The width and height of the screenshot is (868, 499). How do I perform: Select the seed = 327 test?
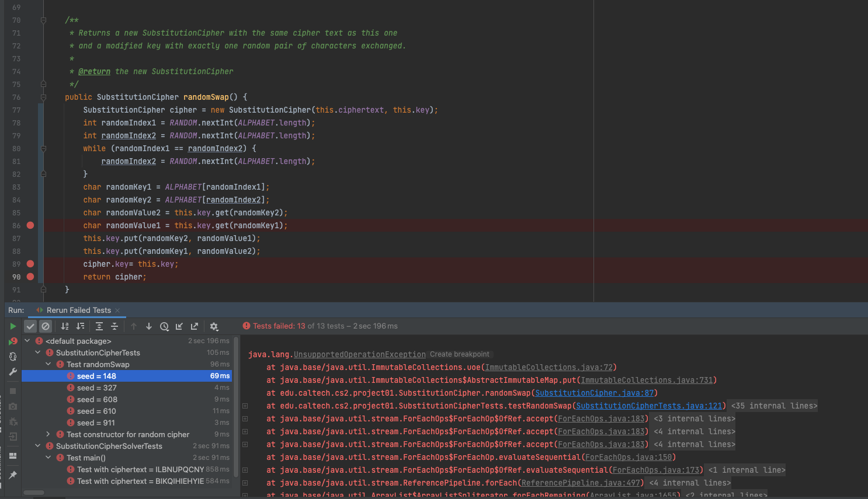pos(97,388)
